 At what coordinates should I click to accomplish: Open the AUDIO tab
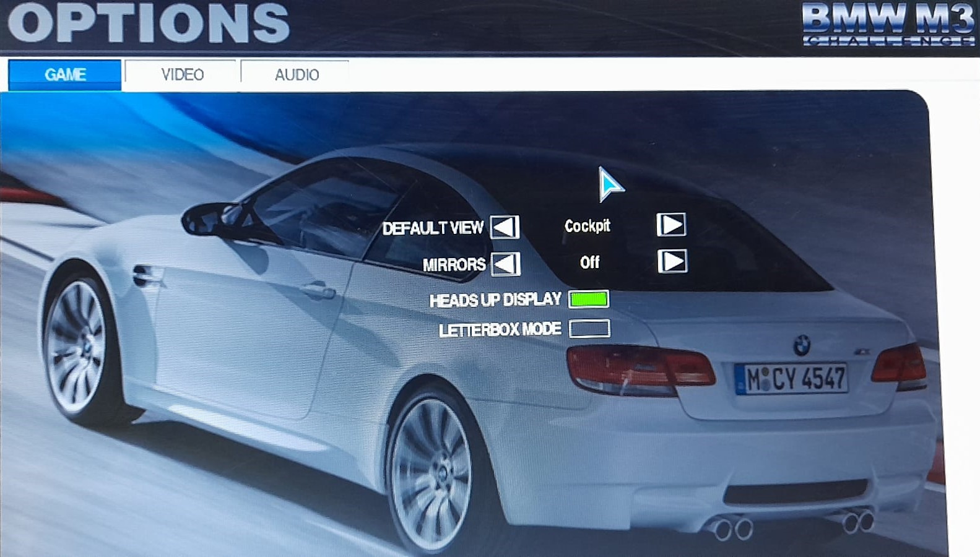(x=296, y=75)
